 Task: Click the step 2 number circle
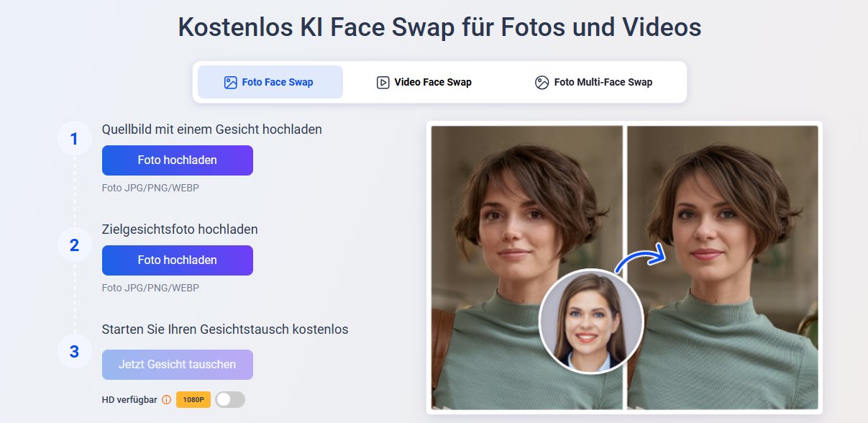75,245
